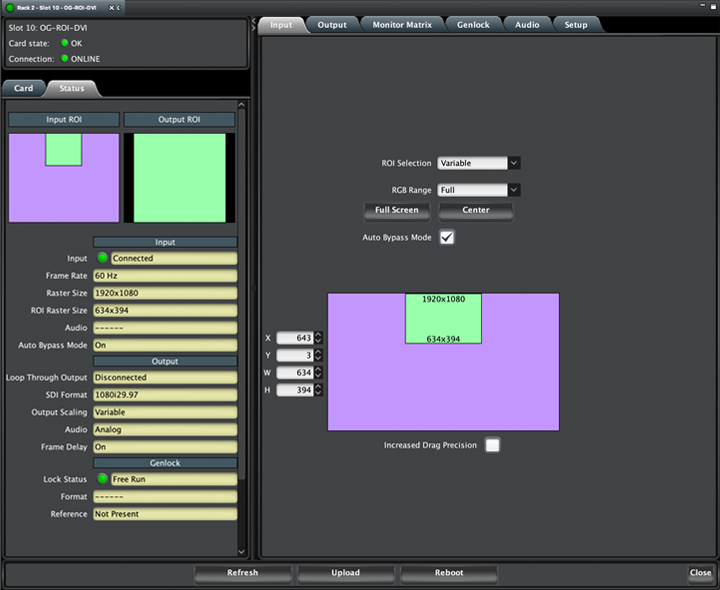
Task: Click the green icon on Rack 2 tab
Action: click(9, 8)
